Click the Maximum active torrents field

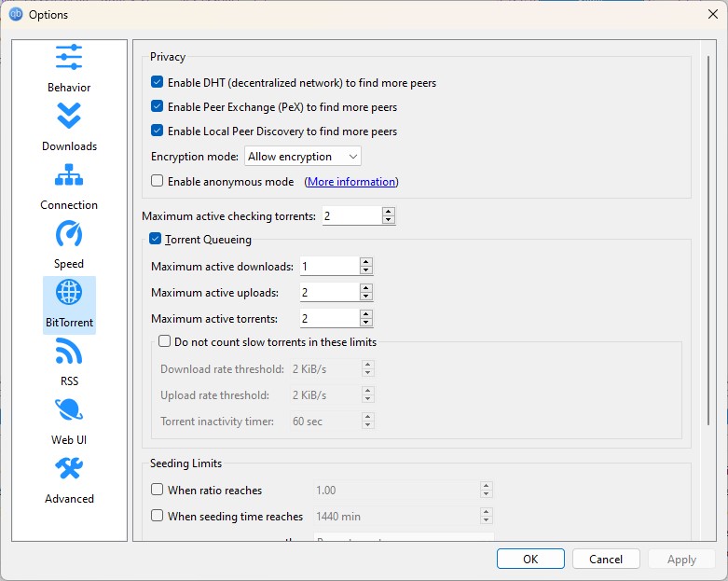(x=330, y=319)
